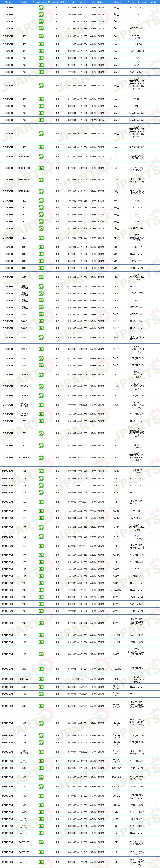The image size is (160, 868).
Task: Click petrol fuel icon in AX M4A row
Action: [41, 65]
